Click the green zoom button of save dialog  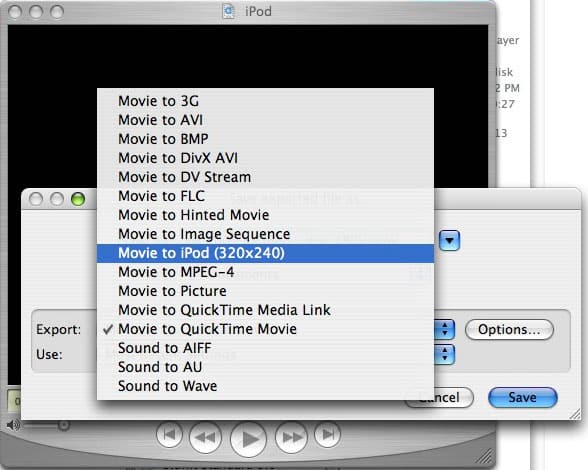pyautogui.click(x=78, y=198)
